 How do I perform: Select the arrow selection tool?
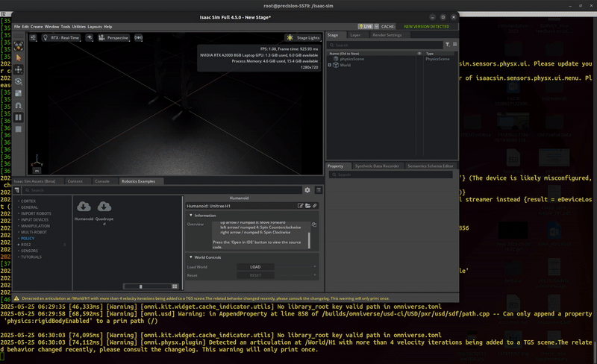pos(19,57)
